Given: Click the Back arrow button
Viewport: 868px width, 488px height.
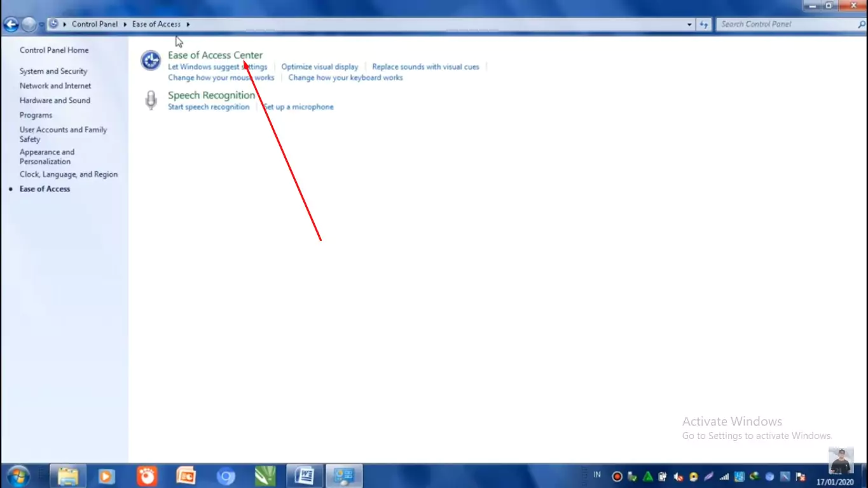Looking at the screenshot, I should 10,25.
